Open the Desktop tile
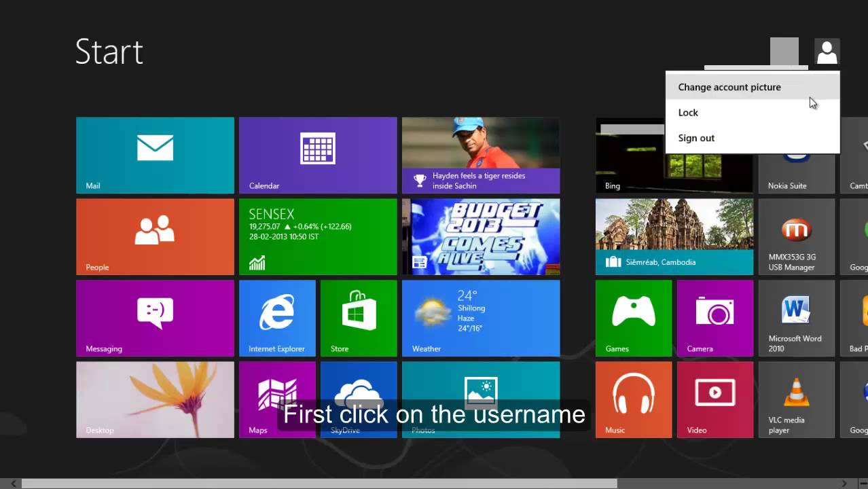 pyautogui.click(x=155, y=400)
